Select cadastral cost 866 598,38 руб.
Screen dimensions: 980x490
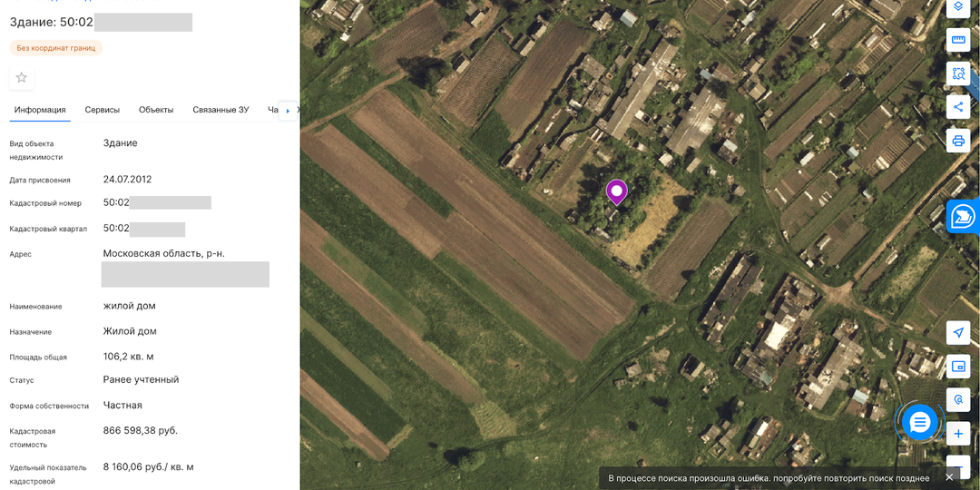point(141,431)
